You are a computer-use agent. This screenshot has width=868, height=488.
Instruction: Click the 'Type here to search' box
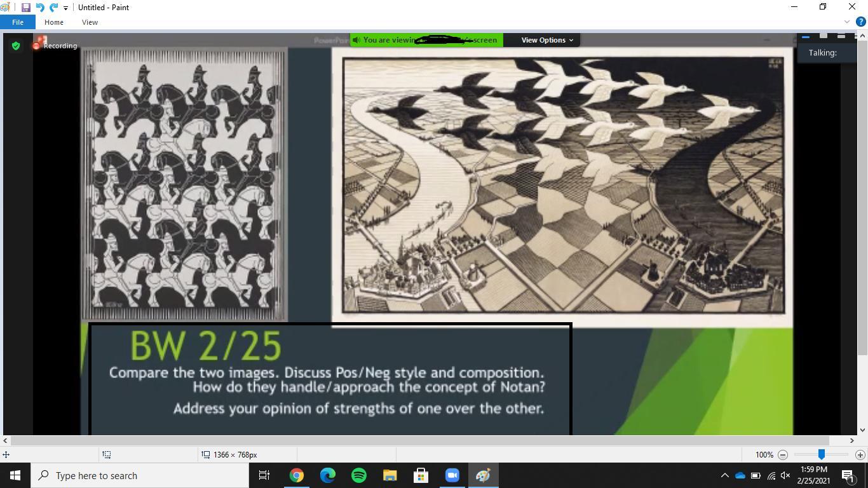[139, 475]
